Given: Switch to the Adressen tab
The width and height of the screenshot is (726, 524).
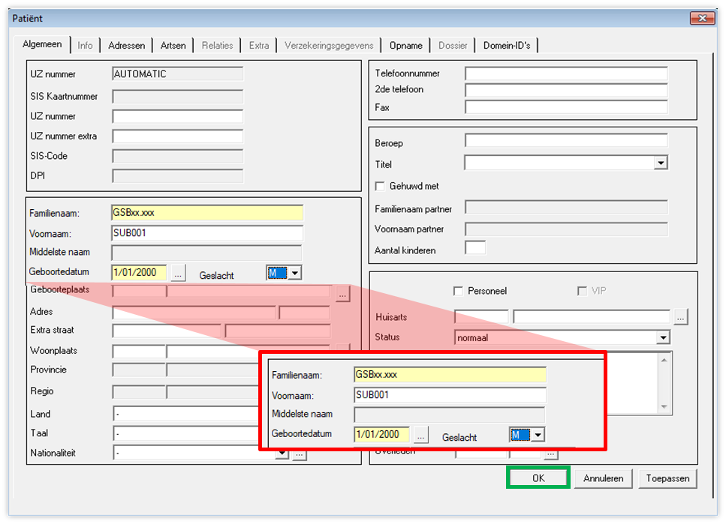Looking at the screenshot, I should coord(127,46).
